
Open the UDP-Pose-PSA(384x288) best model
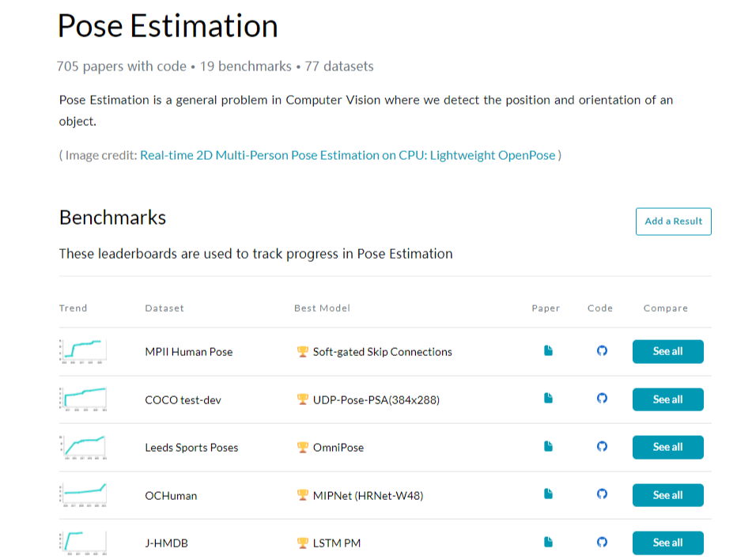(x=376, y=400)
